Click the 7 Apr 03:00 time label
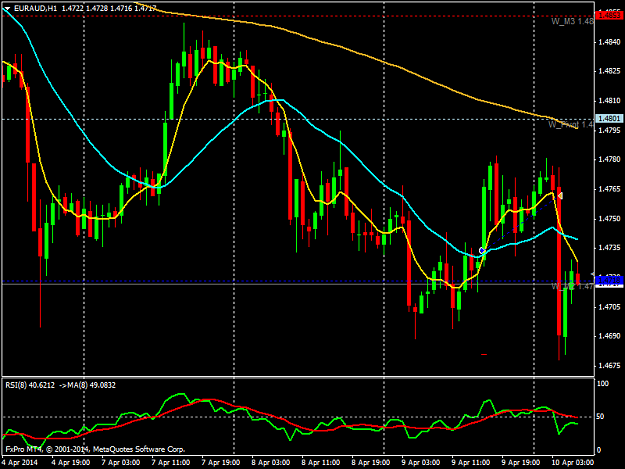This screenshot has width=625, height=469. click(121, 463)
